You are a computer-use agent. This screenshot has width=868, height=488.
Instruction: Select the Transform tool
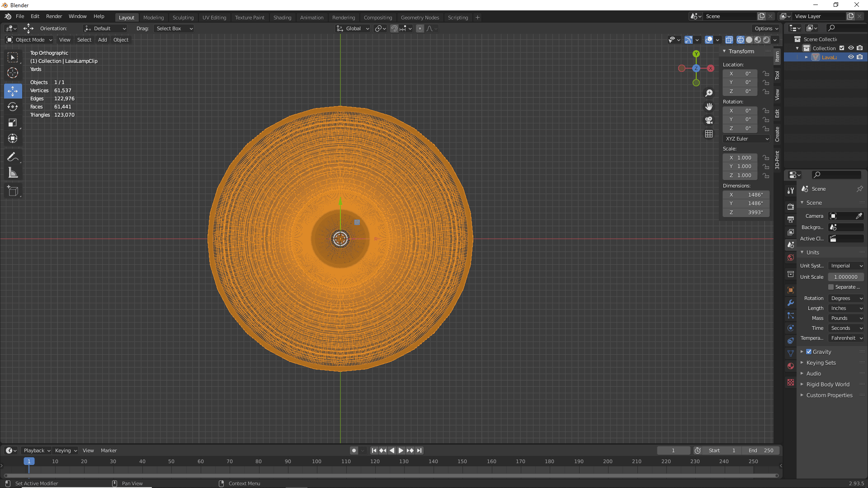(x=13, y=138)
